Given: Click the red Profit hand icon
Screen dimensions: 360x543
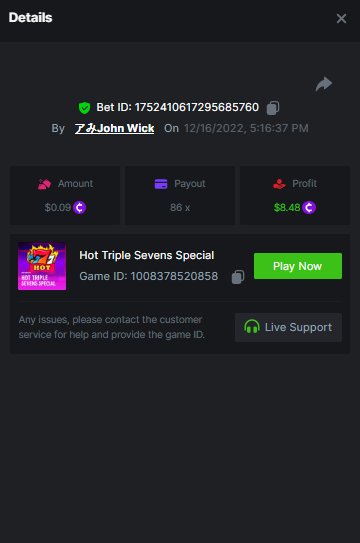Looking at the screenshot, I should click(x=279, y=184).
